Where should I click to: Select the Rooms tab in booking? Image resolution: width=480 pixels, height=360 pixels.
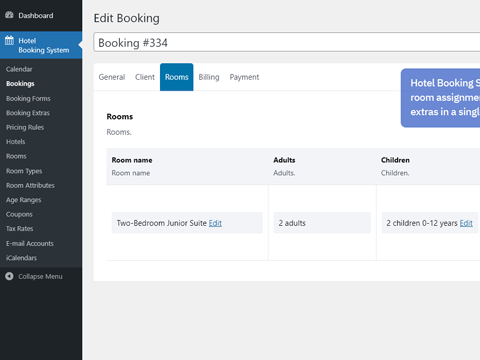click(x=177, y=77)
